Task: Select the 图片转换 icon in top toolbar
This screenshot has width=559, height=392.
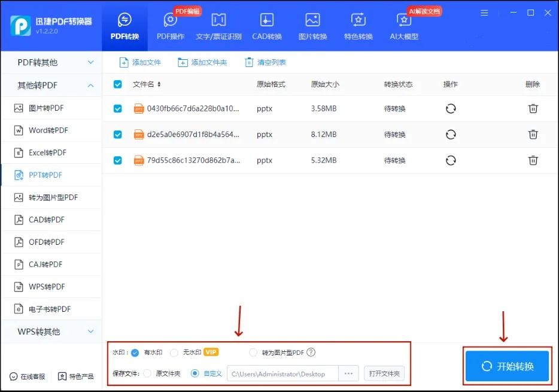Action: click(x=312, y=21)
